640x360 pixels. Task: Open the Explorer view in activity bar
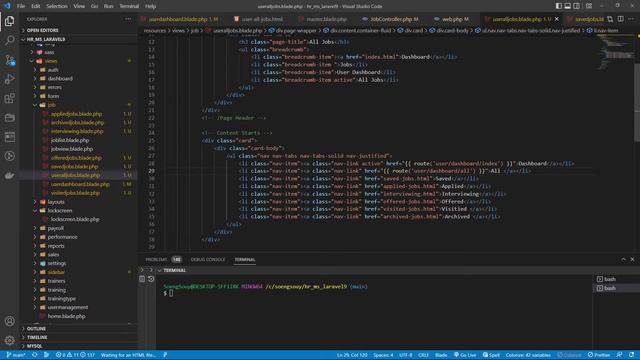tap(9, 21)
